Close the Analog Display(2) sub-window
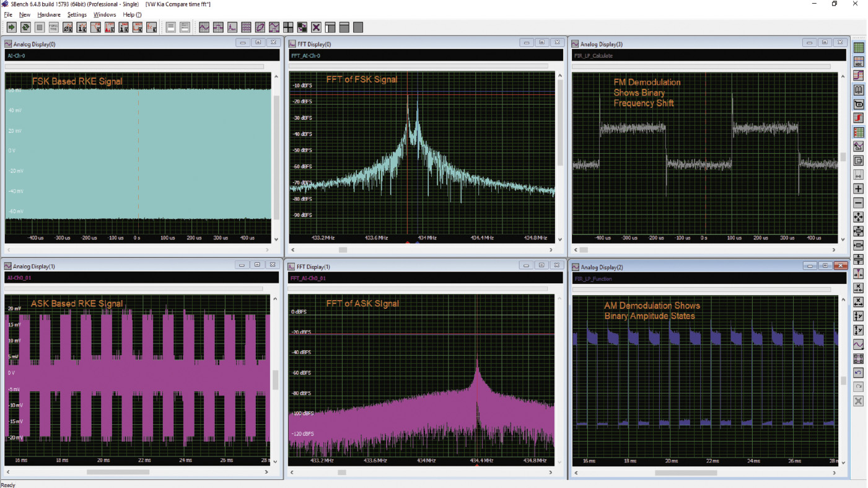Screen dimensions: 868x488 (x=840, y=265)
